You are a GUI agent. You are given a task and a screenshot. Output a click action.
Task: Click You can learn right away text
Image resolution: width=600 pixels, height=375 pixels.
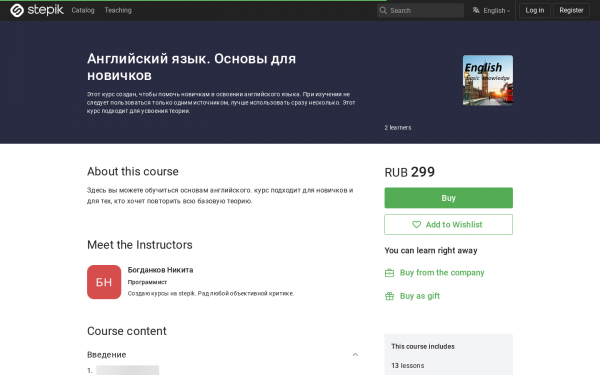pos(431,251)
